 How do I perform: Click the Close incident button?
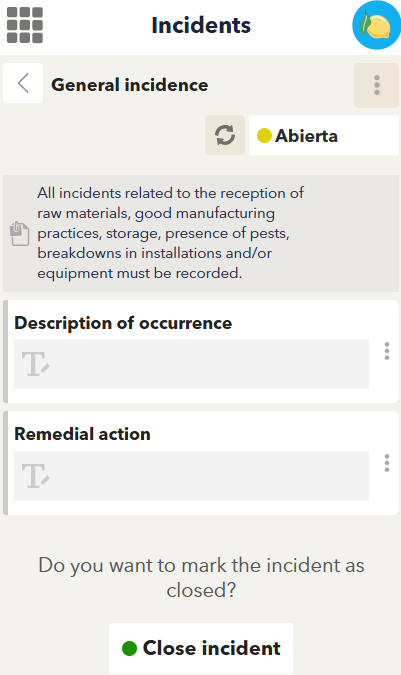[201, 648]
